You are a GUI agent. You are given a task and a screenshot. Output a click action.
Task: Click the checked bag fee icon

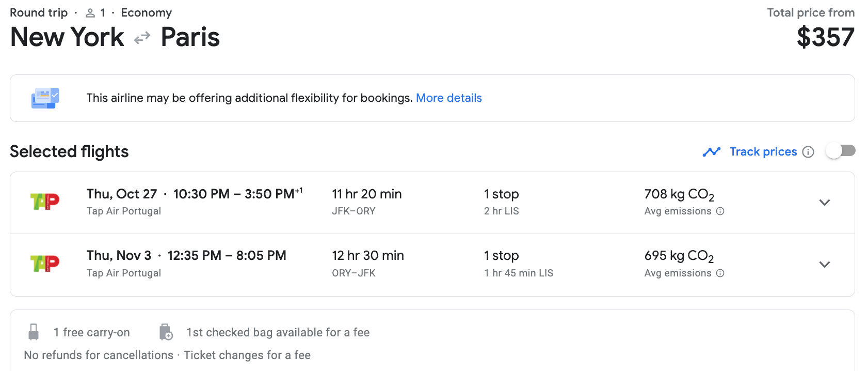point(166,332)
